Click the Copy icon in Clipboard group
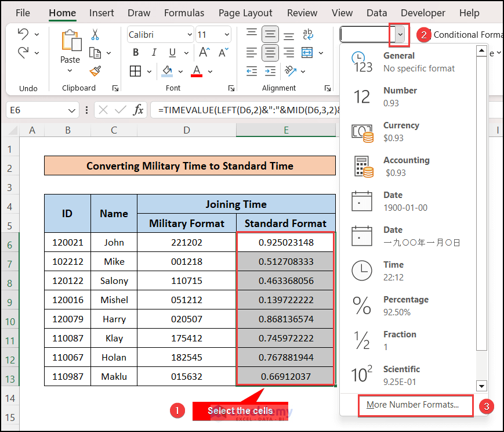The width and height of the screenshot is (504, 432). 96,52
